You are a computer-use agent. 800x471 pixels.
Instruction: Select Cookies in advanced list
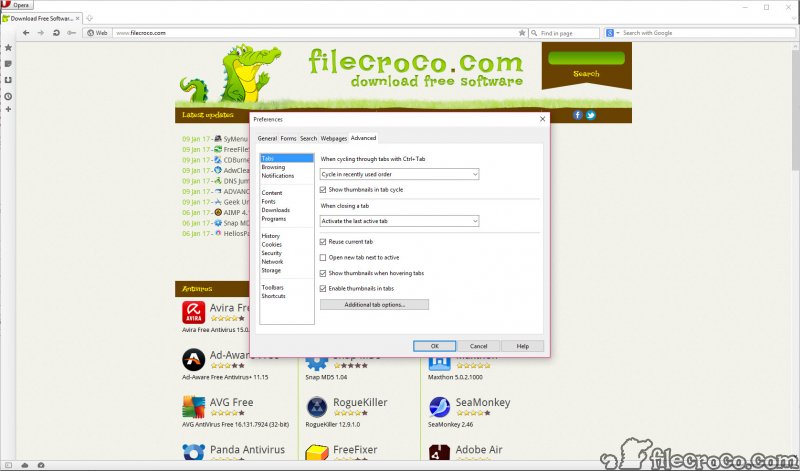click(x=271, y=245)
